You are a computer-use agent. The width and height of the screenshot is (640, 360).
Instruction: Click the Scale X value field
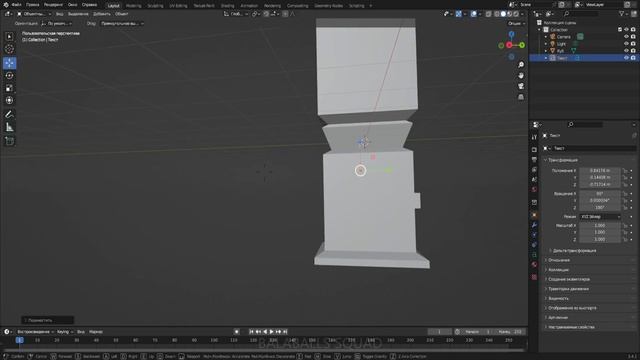(600, 225)
